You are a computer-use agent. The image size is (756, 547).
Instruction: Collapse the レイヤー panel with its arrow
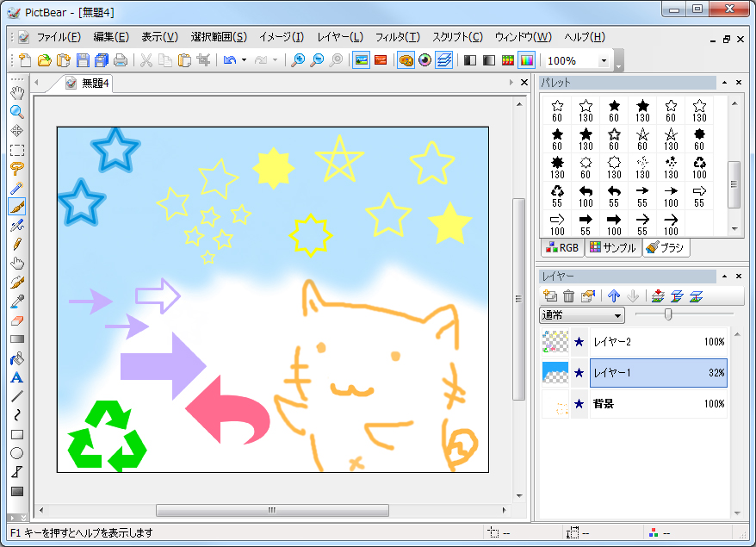click(x=724, y=277)
